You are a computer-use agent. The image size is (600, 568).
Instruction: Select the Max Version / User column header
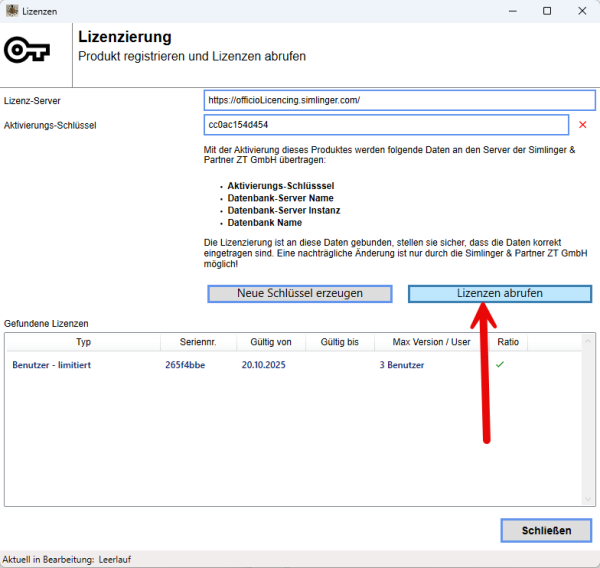click(431, 342)
